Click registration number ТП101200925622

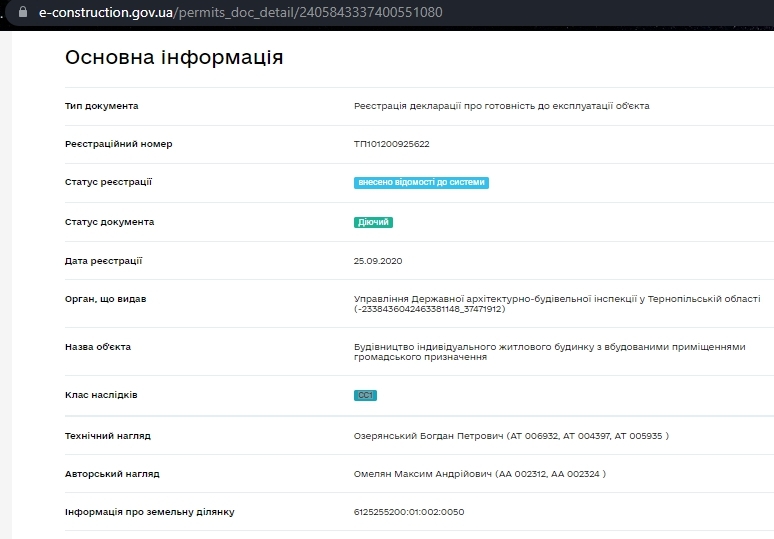[391, 144]
